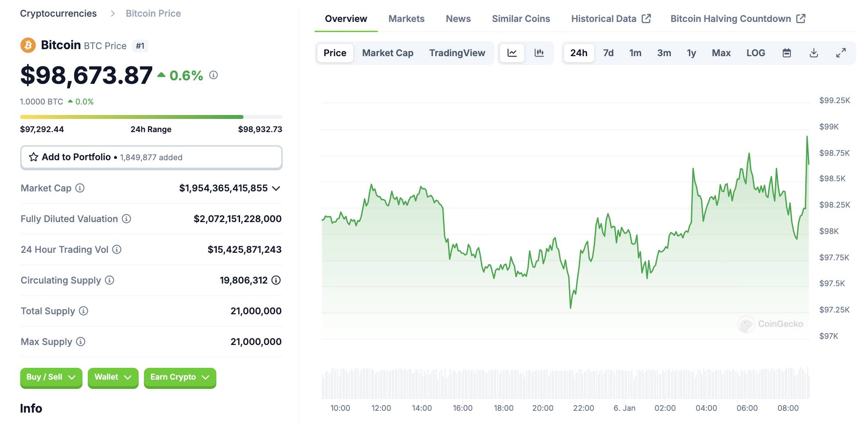868x424 pixels.
Task: Expand the Market Cap value chevron
Action: pyautogui.click(x=276, y=188)
